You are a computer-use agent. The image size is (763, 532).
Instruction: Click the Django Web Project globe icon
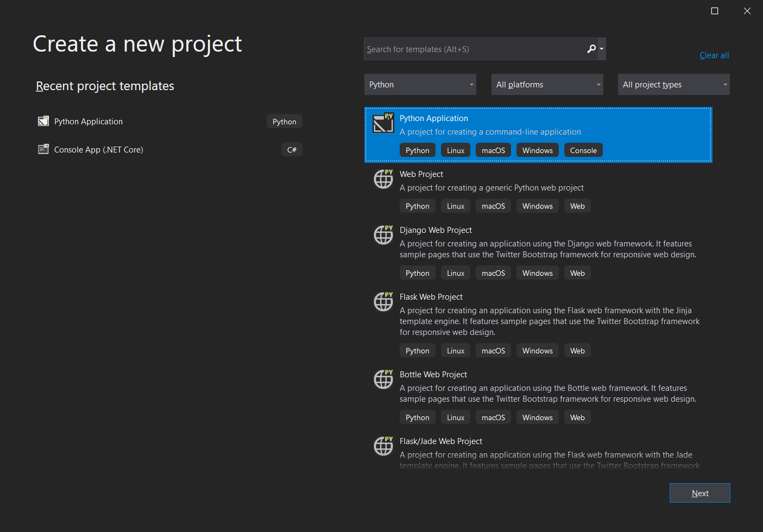[x=383, y=235]
